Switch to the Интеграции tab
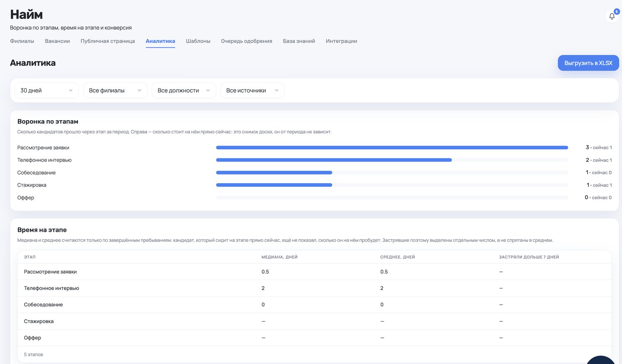622x364 pixels. 341,41
